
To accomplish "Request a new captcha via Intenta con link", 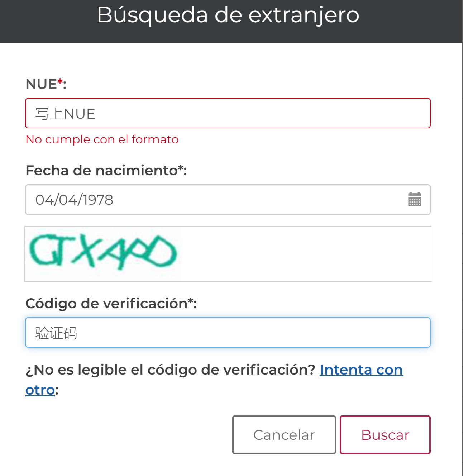I will [x=361, y=370].
